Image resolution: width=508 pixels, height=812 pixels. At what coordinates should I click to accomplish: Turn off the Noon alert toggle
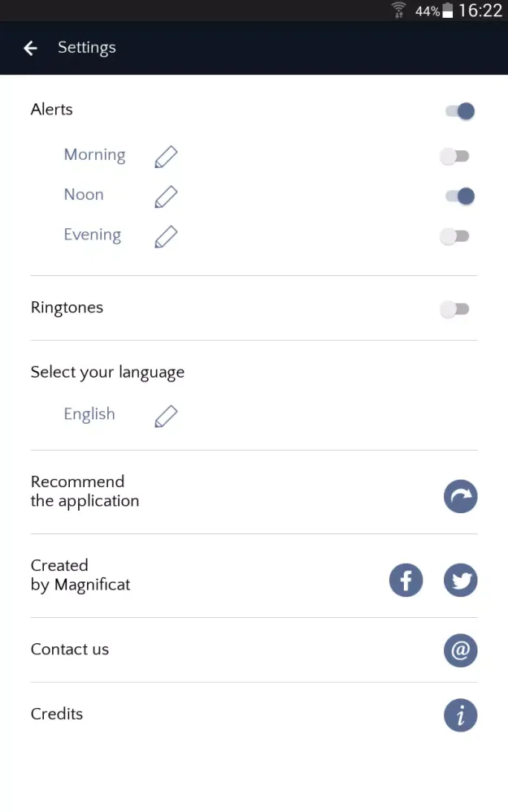click(459, 196)
